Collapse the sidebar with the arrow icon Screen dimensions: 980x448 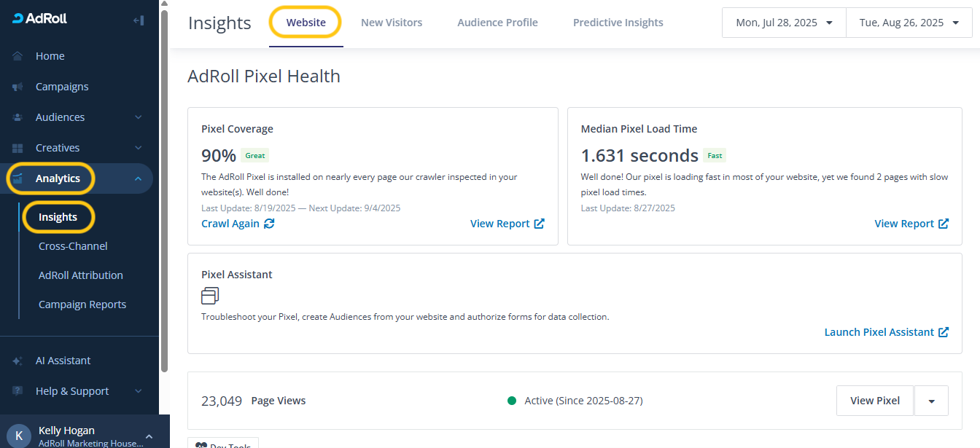click(x=139, y=20)
